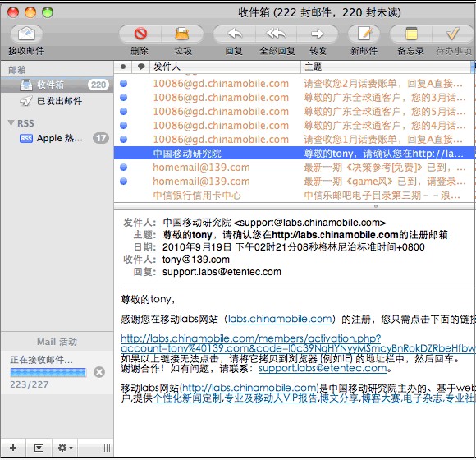Select the 中国移动研究院 message row
Image resolution: width=476 pixels, height=460 pixels.
coord(295,153)
